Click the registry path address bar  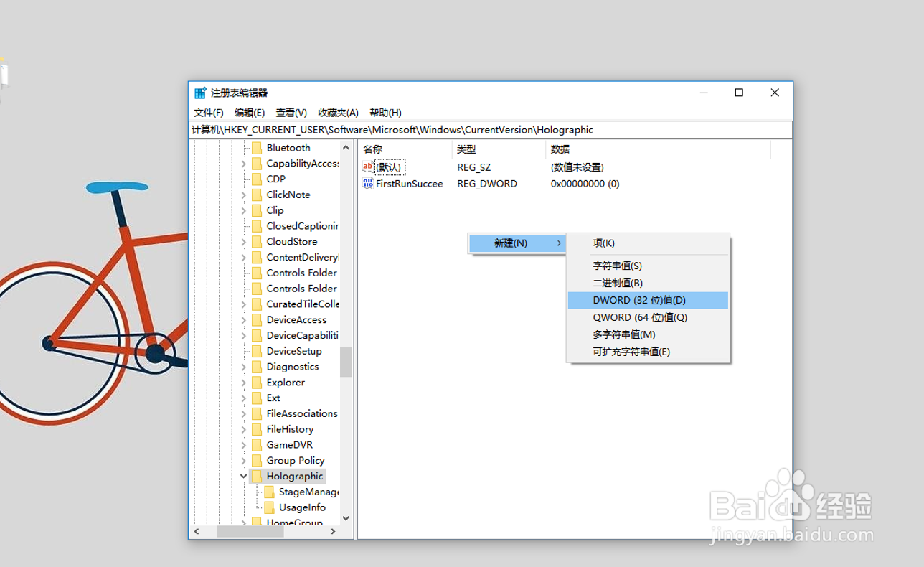pyautogui.click(x=491, y=130)
